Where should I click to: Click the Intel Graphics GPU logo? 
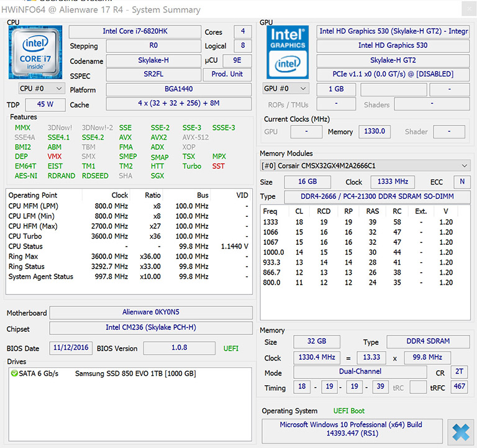tap(288, 52)
